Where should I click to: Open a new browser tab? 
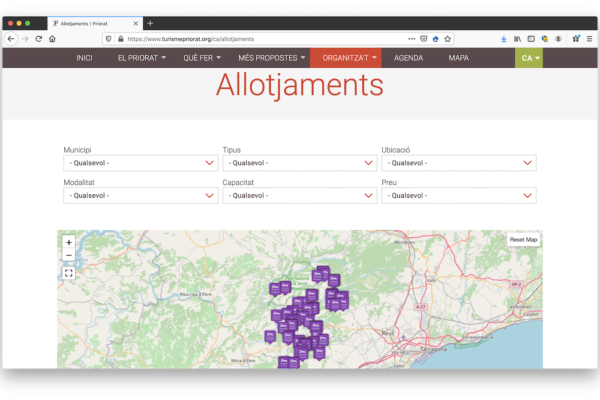(x=150, y=22)
